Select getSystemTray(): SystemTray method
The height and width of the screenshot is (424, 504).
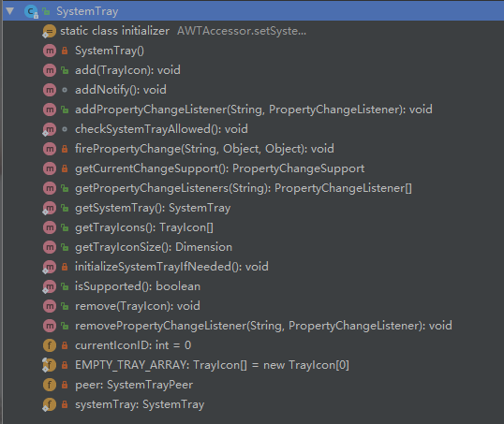coord(153,208)
